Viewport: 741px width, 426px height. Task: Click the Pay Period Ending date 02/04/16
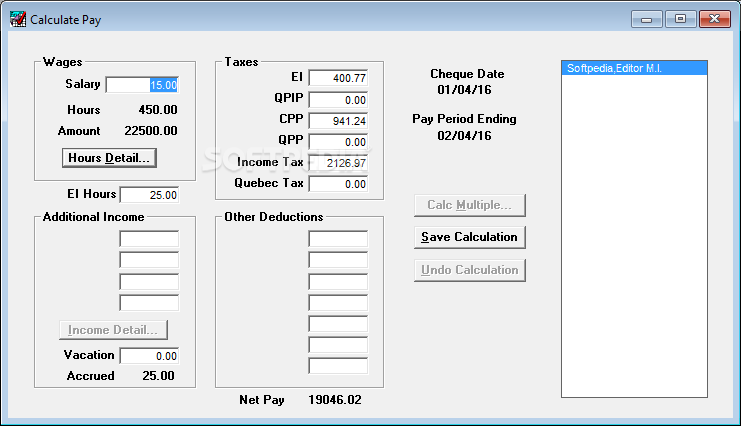(x=465, y=136)
